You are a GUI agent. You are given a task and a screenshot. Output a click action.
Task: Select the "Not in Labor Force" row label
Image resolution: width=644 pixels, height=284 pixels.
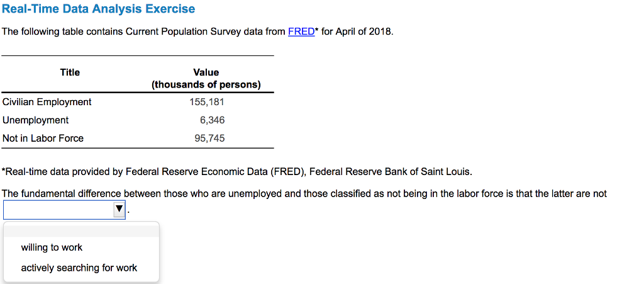click(43, 138)
